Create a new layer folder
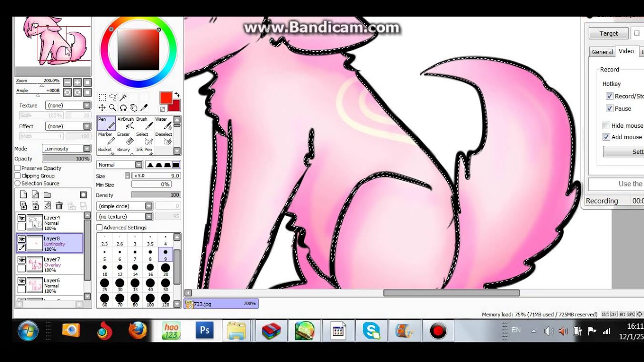The width and height of the screenshot is (644, 362). point(47,195)
